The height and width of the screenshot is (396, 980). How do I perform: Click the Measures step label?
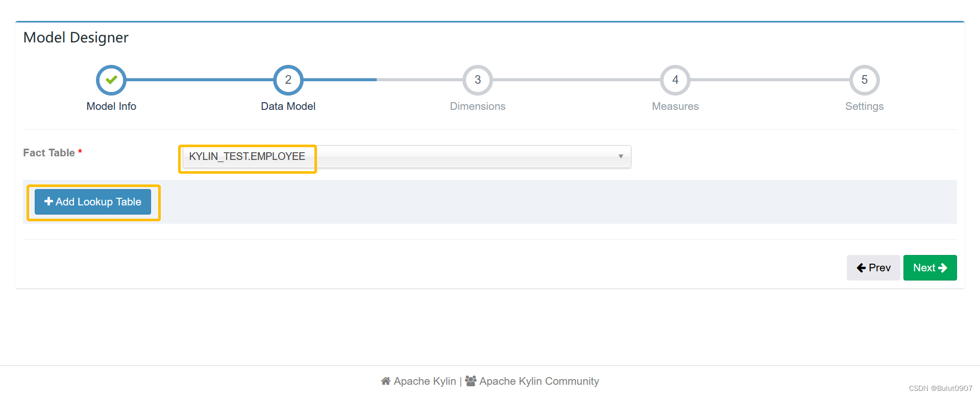point(675,106)
